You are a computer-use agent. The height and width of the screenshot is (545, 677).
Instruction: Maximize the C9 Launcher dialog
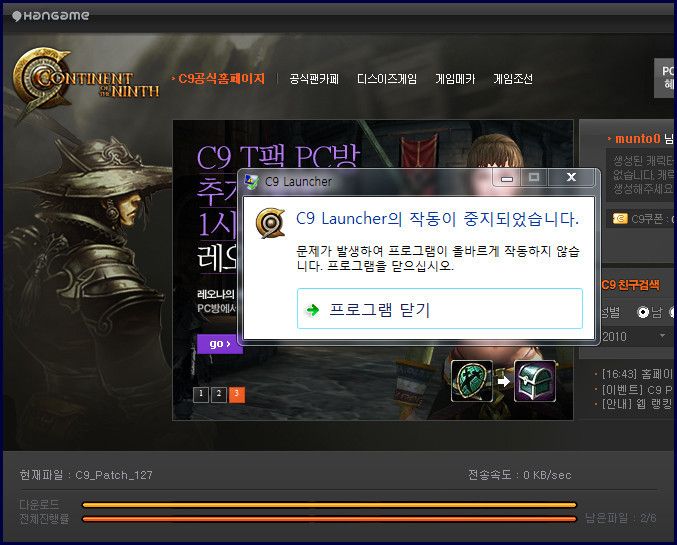click(534, 177)
